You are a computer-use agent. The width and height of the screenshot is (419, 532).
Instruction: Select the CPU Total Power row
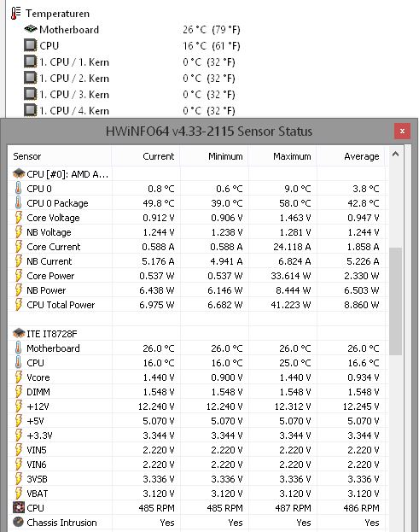click(x=196, y=305)
